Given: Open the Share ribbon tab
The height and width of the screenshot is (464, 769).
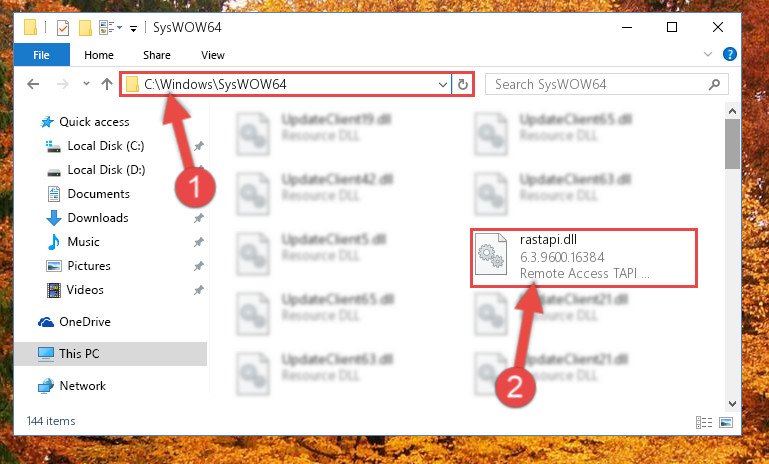Looking at the screenshot, I should [x=156, y=55].
